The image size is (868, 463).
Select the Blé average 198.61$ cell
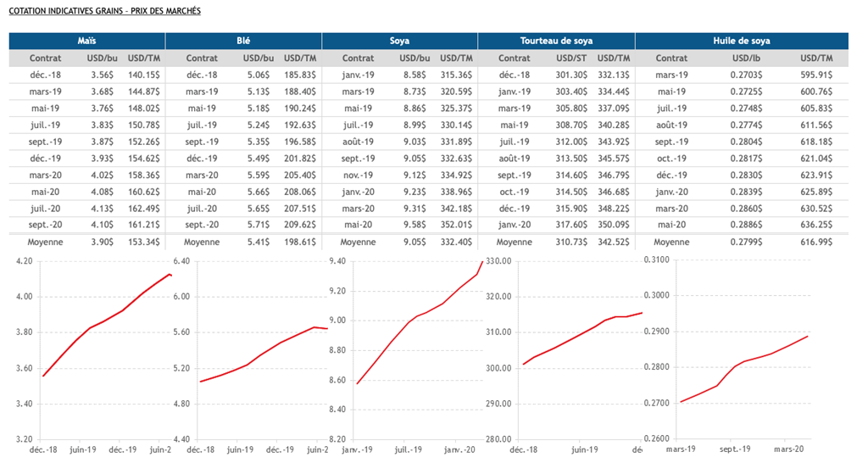tap(300, 242)
